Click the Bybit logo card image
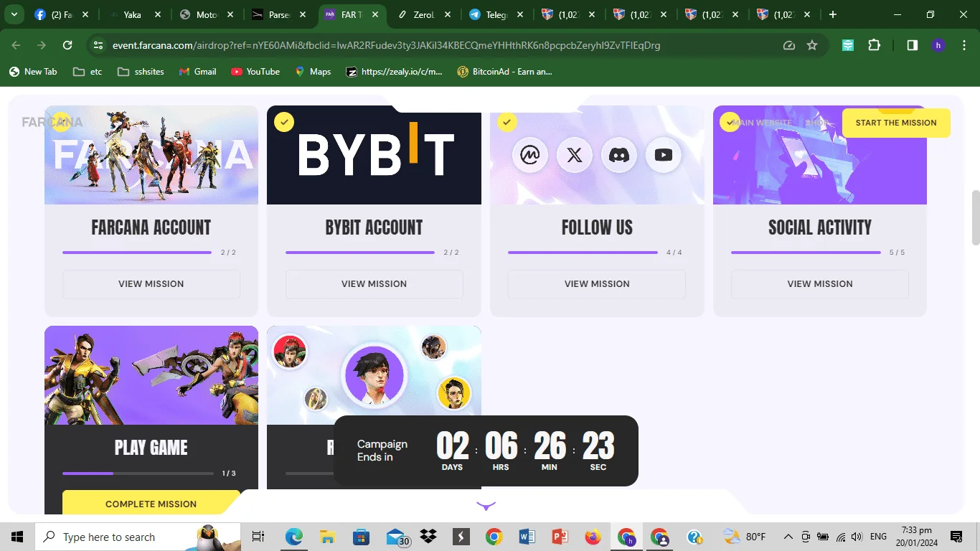 374,155
